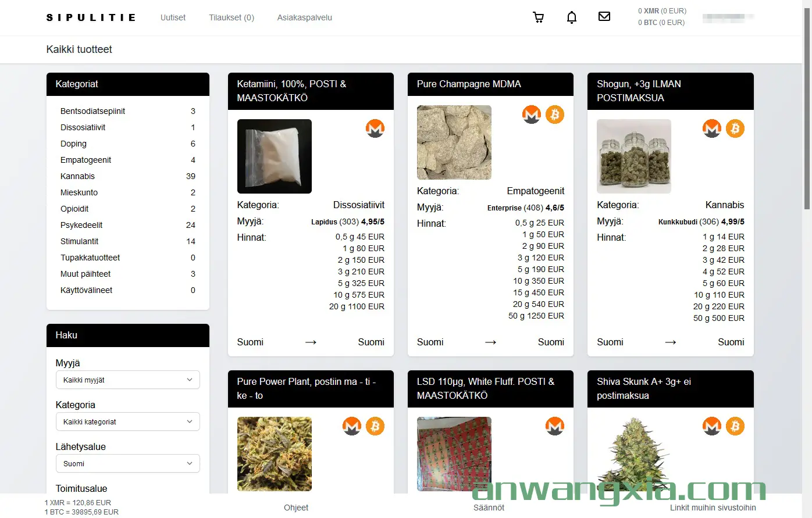Open the Kategoria dropdown showing Kaikki kategoriat
812x518 pixels.
click(x=127, y=421)
